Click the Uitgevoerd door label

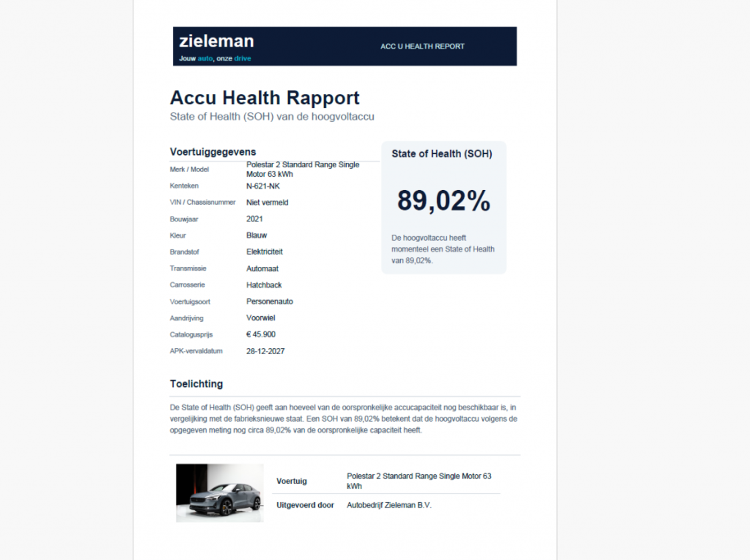(x=305, y=505)
